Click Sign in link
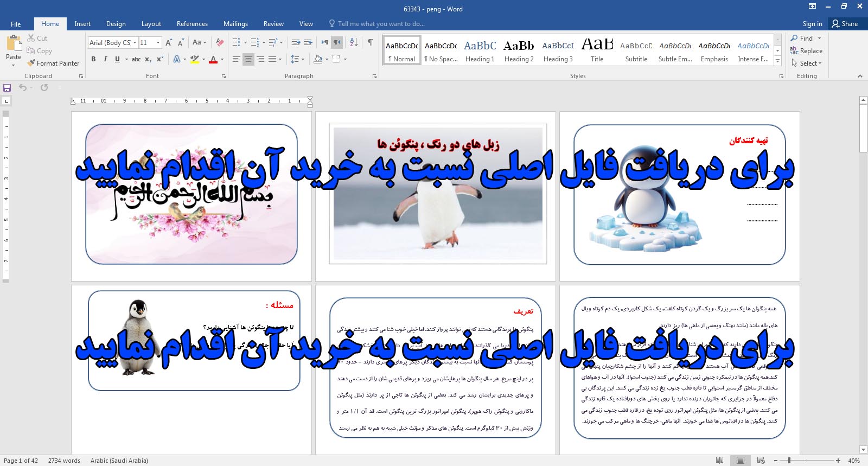 pyautogui.click(x=812, y=24)
